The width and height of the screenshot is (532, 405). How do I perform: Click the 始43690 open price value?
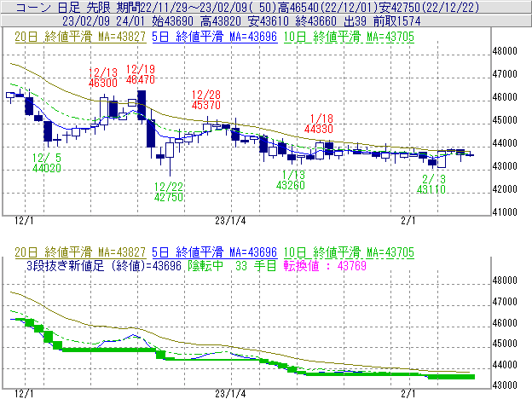[173, 21]
